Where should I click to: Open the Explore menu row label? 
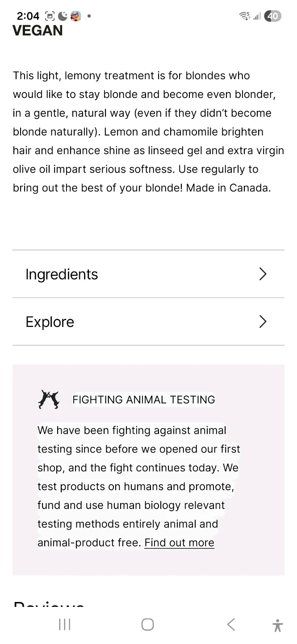pos(50,322)
